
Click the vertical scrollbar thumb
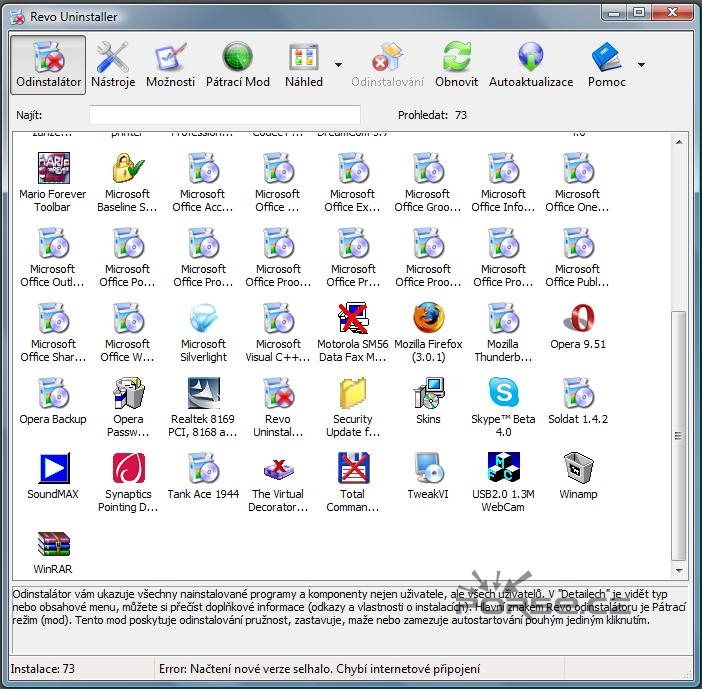click(679, 435)
